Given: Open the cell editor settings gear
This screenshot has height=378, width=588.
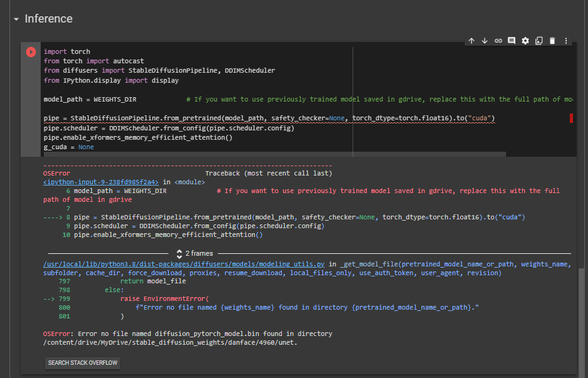Looking at the screenshot, I should tap(525, 41).
